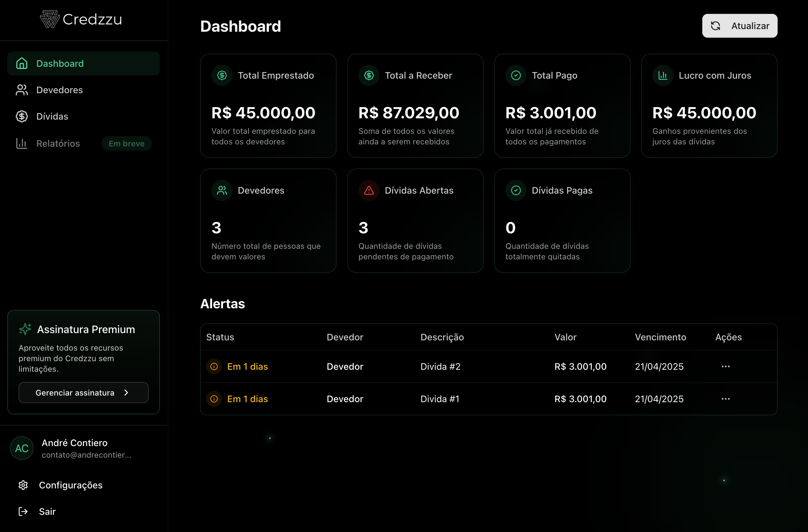This screenshot has width=808, height=532.
Task: Open the Devedores section
Action: [59, 90]
